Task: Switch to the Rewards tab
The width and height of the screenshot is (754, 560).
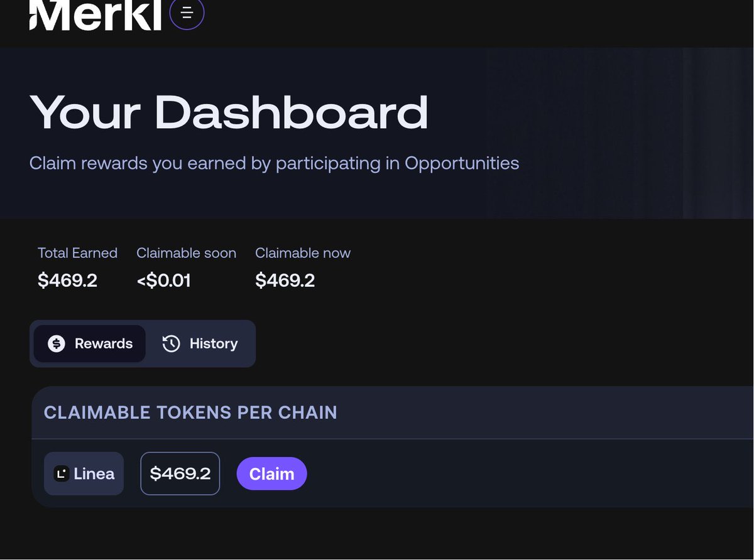Action: coord(89,343)
